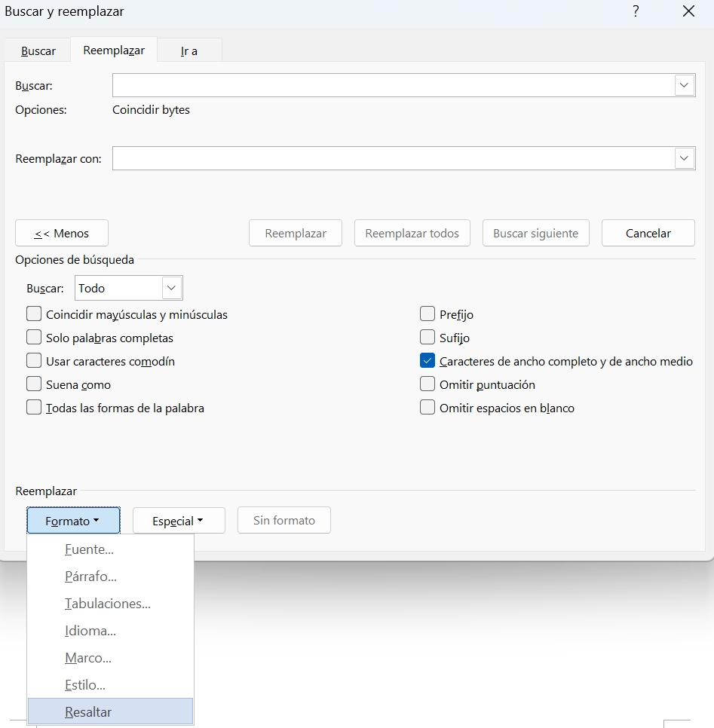Enable Usar caracteres comodín
The image size is (714, 728).
point(34,360)
